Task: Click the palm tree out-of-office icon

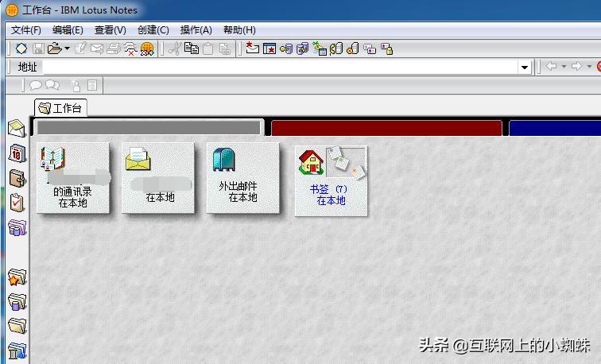Action: [x=320, y=48]
